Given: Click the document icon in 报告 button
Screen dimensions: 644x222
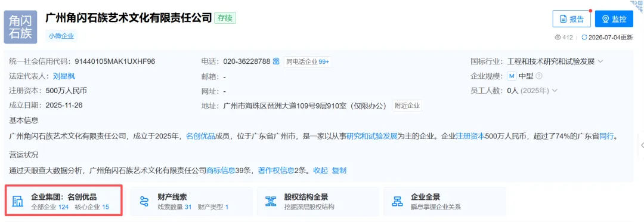Looking at the screenshot, I should click(563, 19).
